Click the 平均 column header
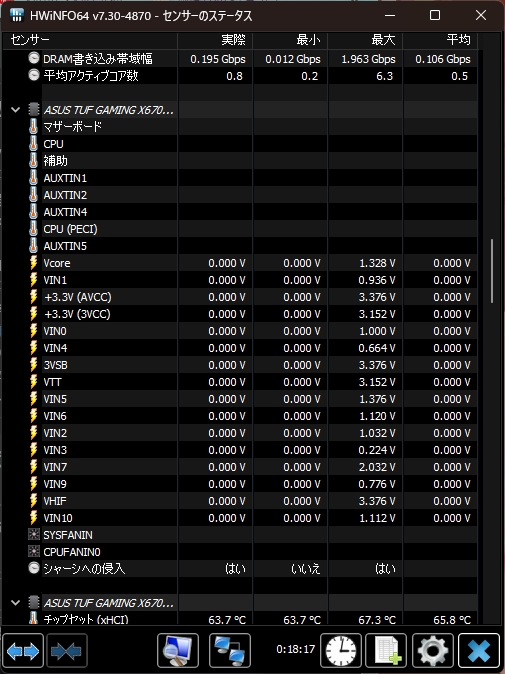The width and height of the screenshot is (505, 674). [440, 40]
